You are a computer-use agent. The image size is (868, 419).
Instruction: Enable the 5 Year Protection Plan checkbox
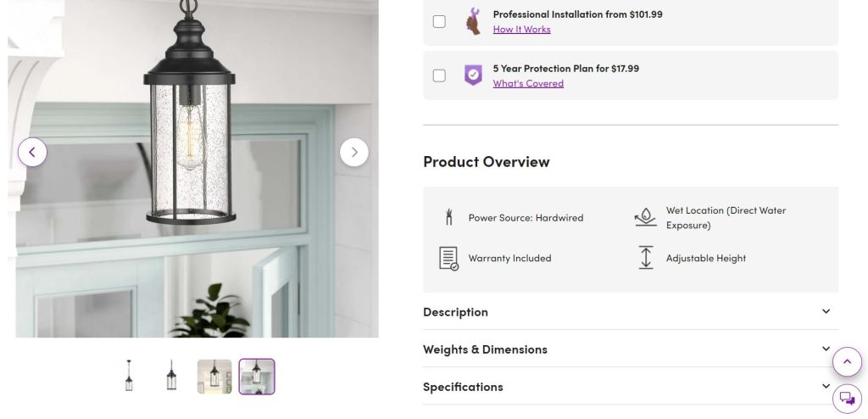439,75
